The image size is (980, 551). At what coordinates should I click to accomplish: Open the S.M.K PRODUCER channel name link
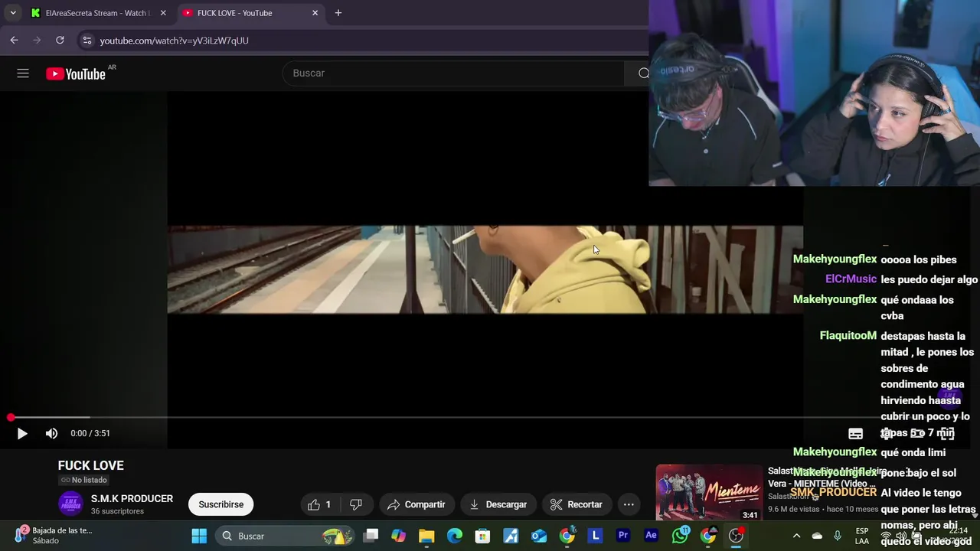coord(132,498)
